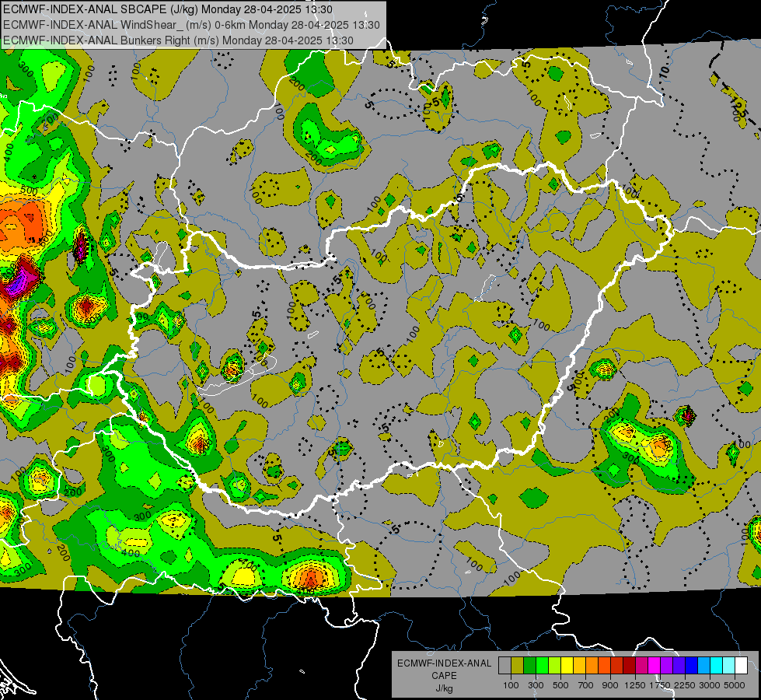Click the legend unit 'J/kg'
The image size is (761, 700).
(x=444, y=688)
